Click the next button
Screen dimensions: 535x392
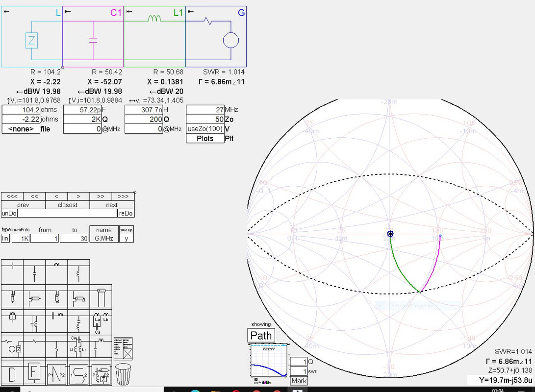pyautogui.click(x=112, y=205)
